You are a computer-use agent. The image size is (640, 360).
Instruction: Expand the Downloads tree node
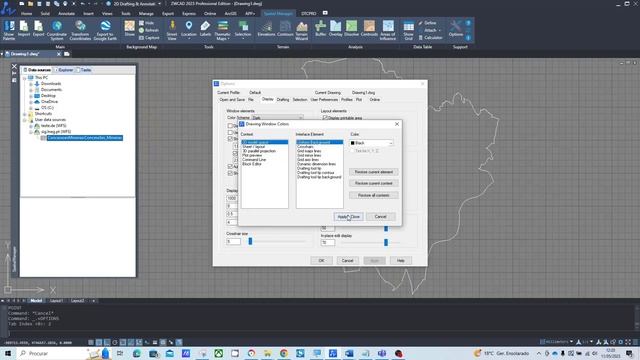click(31, 84)
